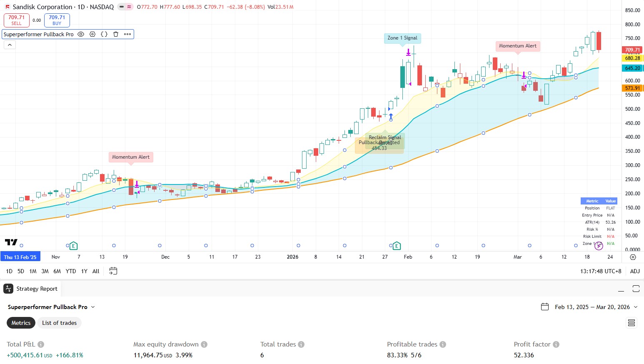Click the Zone 1 Signal chart label
This screenshot has width=644, height=364.
pos(402,38)
